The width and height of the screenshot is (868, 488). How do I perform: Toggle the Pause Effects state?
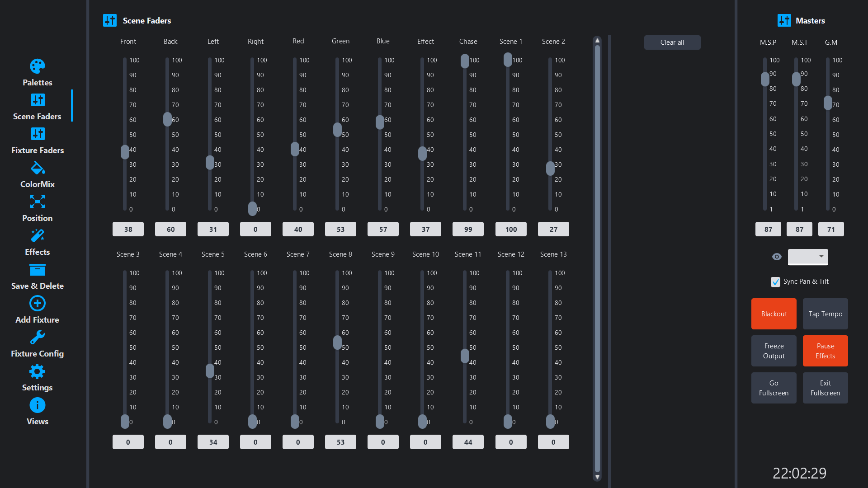(x=825, y=351)
